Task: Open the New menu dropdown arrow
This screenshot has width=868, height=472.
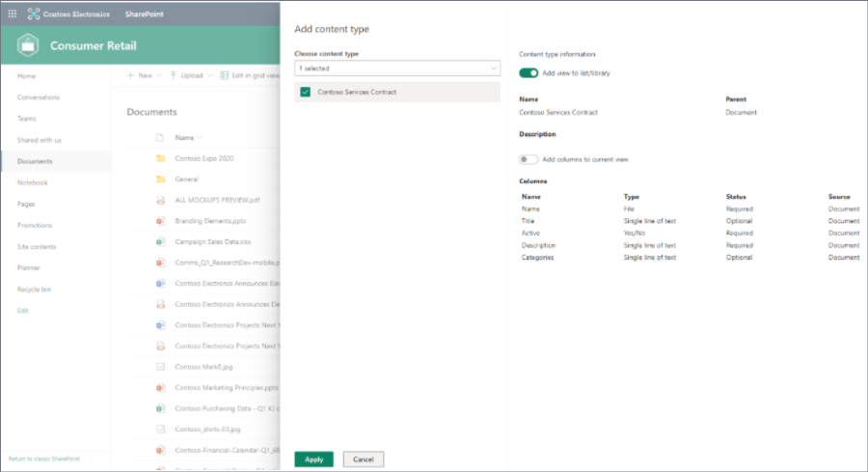Action: pos(160,75)
